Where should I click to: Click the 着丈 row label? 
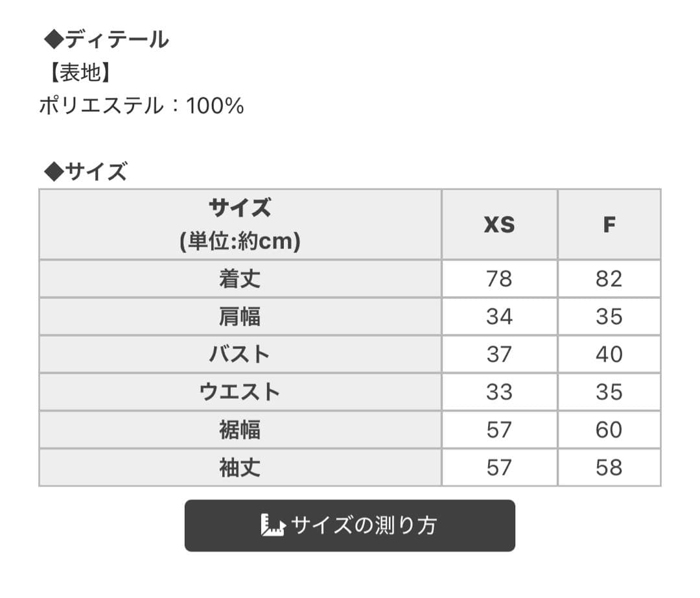coord(240,279)
